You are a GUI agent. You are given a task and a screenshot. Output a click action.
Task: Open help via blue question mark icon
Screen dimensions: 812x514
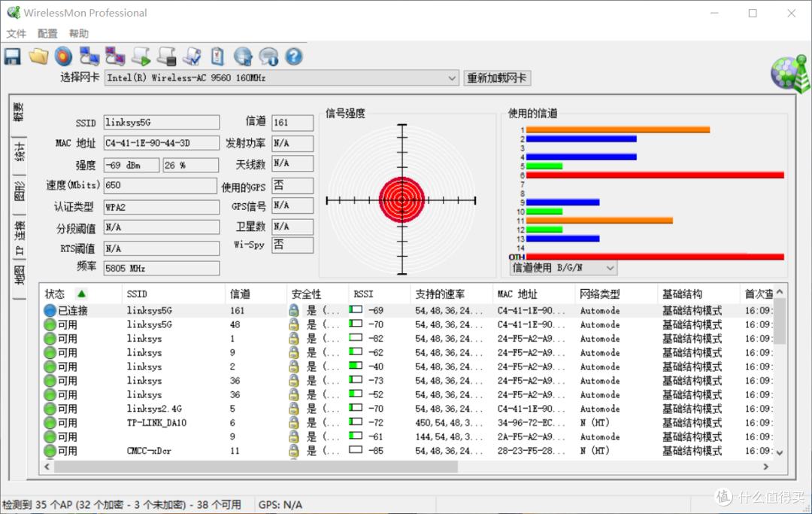pos(294,56)
